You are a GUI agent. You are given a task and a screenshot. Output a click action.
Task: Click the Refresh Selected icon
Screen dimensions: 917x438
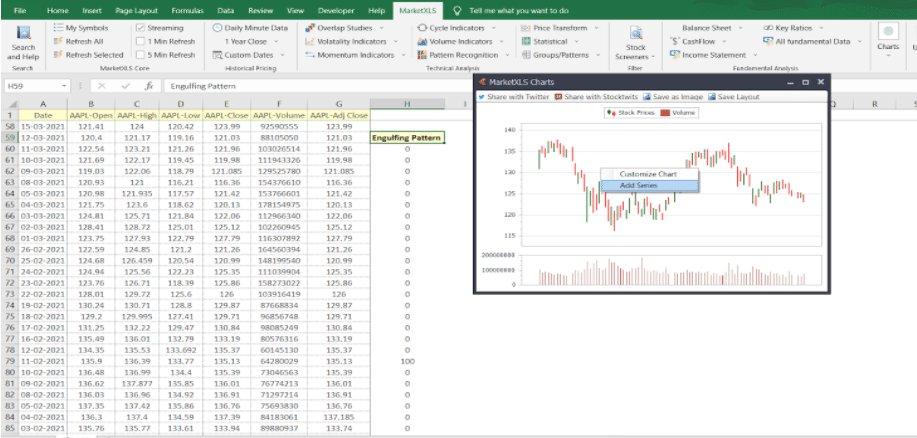click(57, 55)
